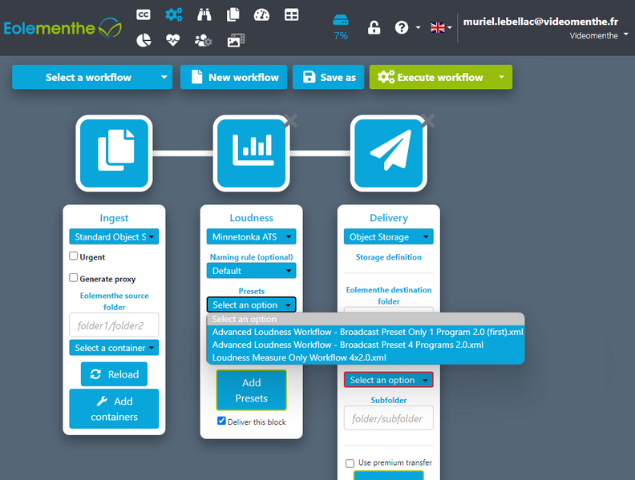This screenshot has width=635, height=480.
Task: Choose Broadcast Preset 4 Programs 2.0 preset
Action: 366,345
